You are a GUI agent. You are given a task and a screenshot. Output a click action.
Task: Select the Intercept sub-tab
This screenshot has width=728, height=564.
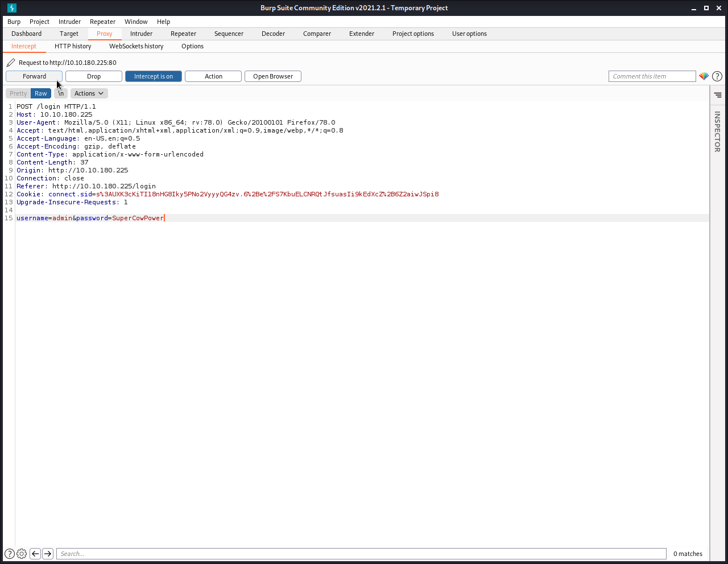click(x=24, y=46)
